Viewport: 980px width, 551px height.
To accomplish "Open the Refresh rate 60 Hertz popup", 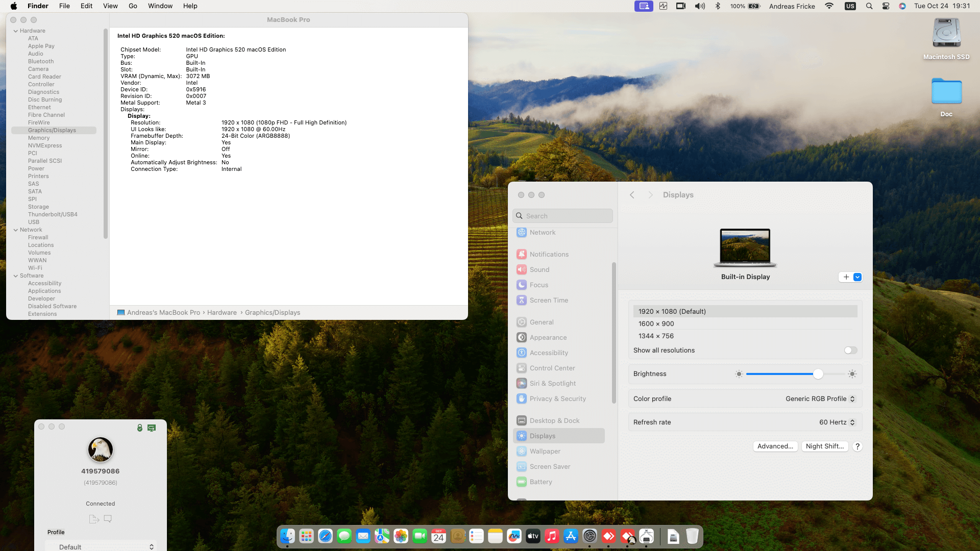I will [837, 422].
